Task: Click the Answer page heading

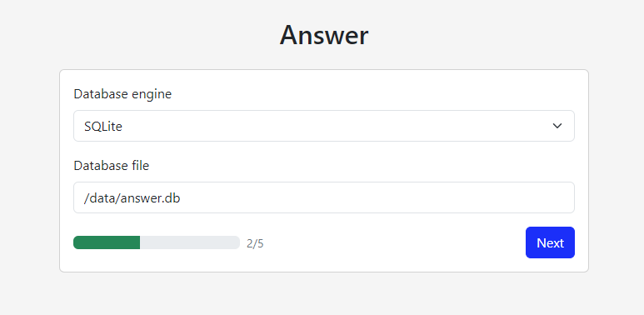Action: [x=324, y=35]
